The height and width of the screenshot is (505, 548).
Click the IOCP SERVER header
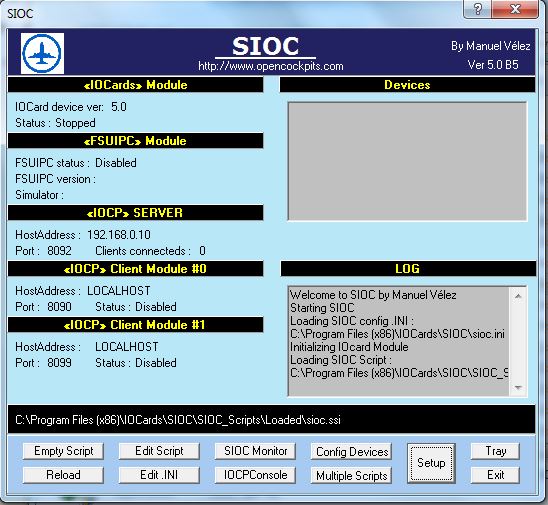tap(135, 213)
